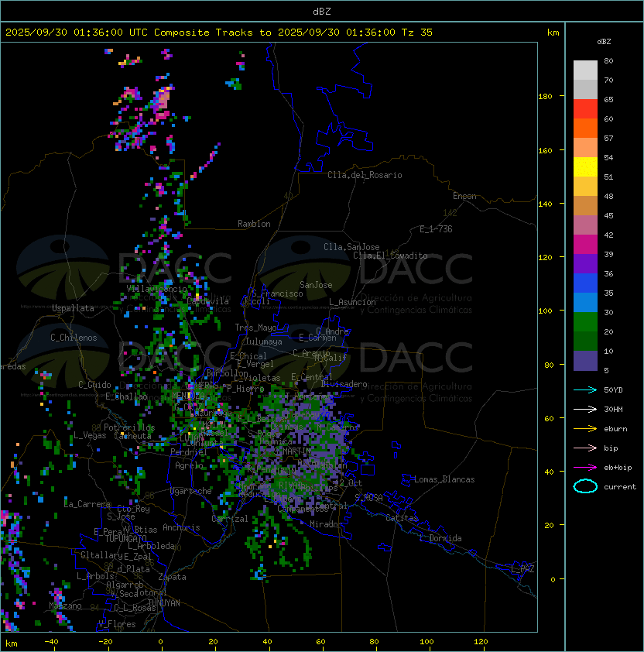
Task: Pick the light blue swatch below 35 dBZ
Action: point(585,302)
